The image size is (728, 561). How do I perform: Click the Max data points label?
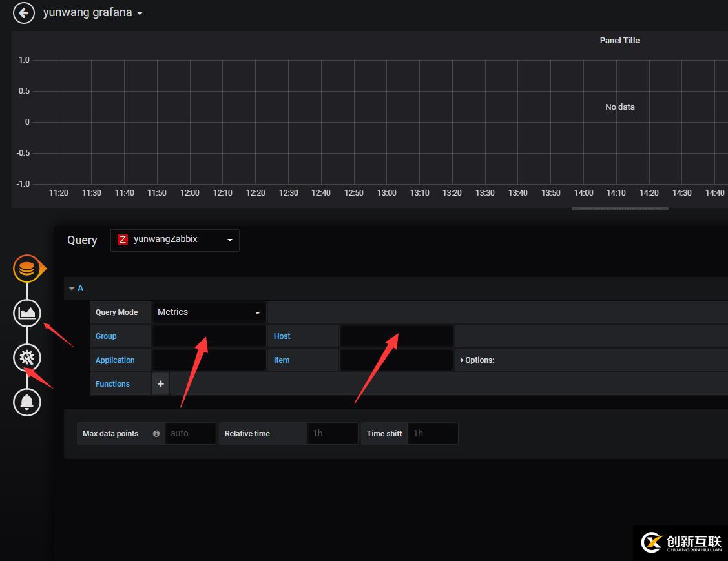[110, 433]
